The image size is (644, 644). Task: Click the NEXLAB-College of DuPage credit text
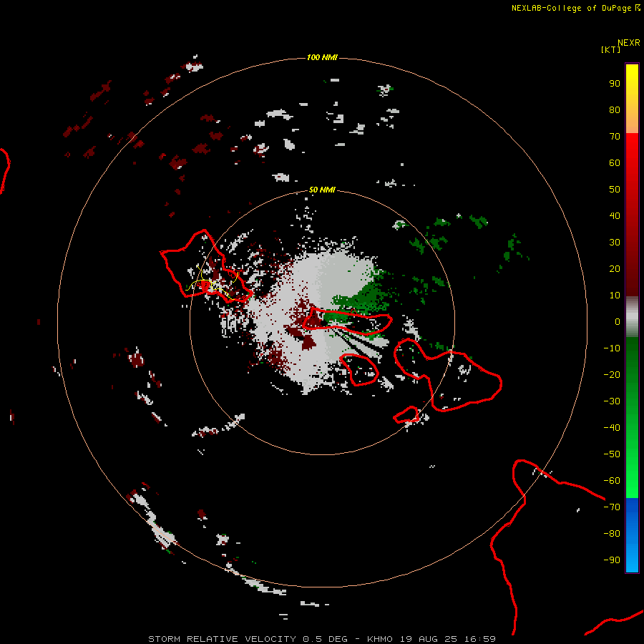[x=575, y=8]
